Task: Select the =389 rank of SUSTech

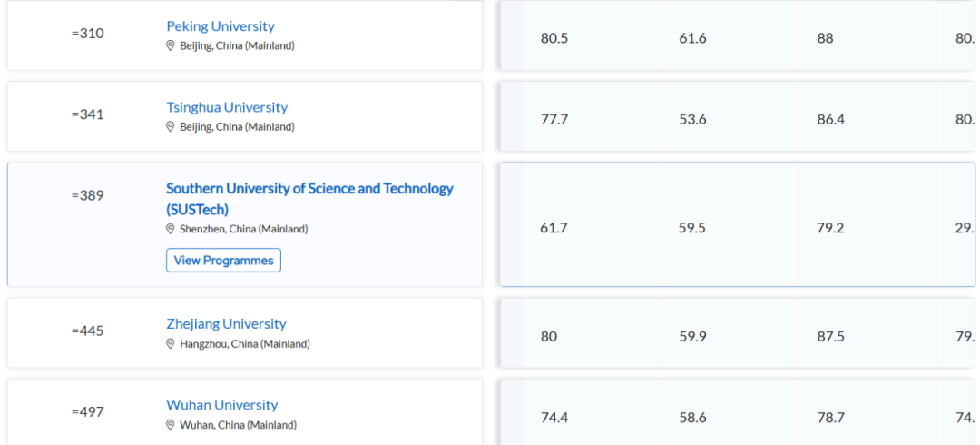Action: (x=87, y=195)
